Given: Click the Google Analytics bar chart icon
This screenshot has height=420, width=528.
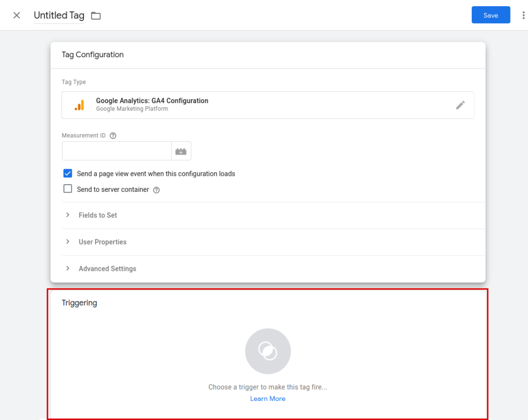Looking at the screenshot, I should 79,105.
